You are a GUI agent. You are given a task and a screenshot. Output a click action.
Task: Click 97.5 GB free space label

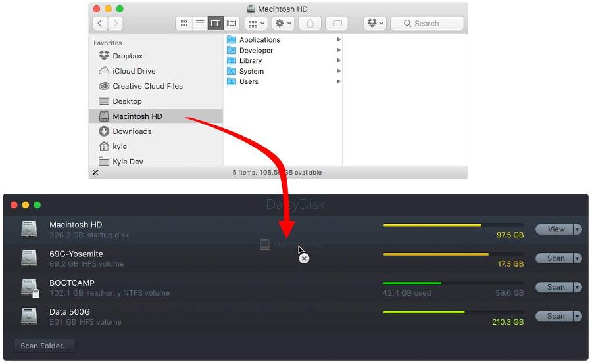click(x=510, y=235)
